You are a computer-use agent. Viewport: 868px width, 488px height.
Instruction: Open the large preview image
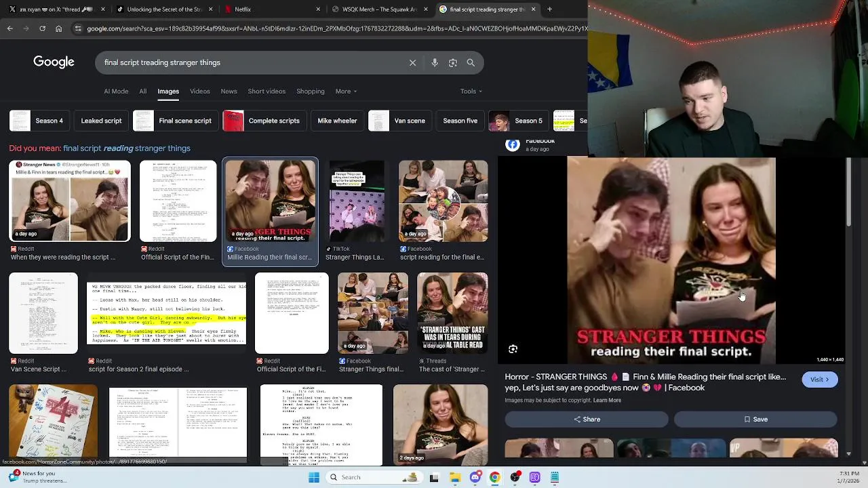coord(671,261)
